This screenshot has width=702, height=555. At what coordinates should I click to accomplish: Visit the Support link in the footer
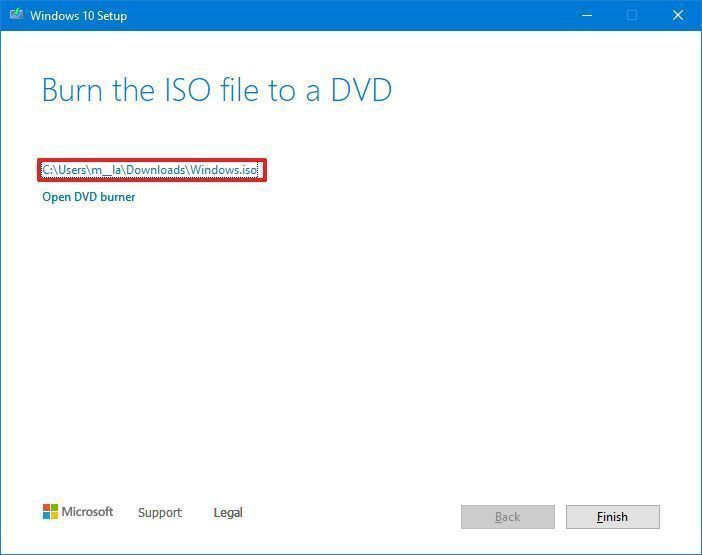coord(160,512)
